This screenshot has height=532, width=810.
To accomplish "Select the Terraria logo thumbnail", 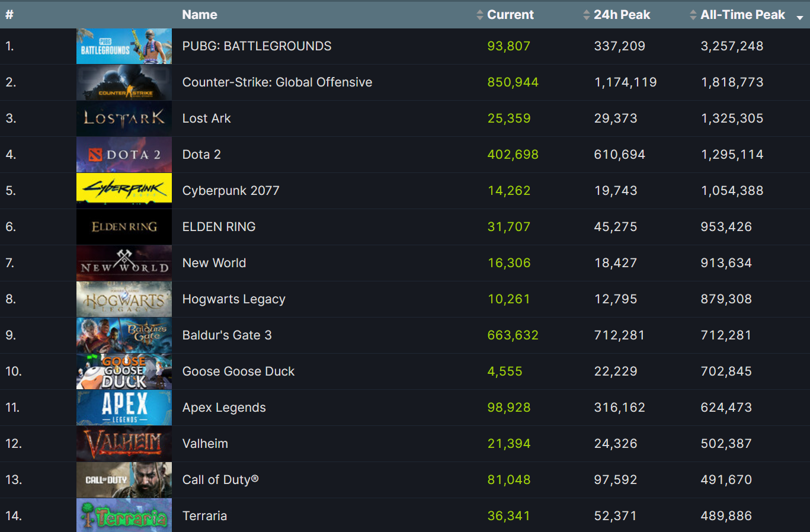I will [124, 515].
